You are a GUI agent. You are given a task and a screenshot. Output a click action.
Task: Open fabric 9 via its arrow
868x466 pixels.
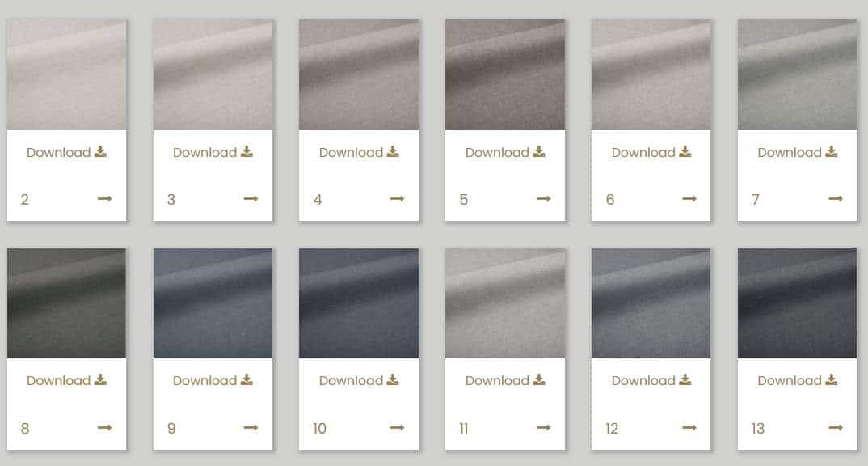click(x=251, y=427)
